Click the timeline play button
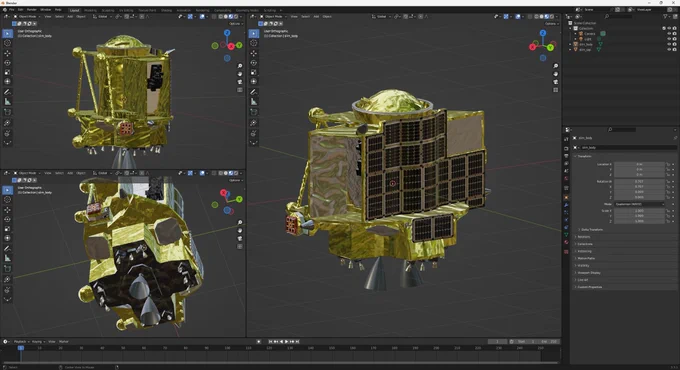Viewport: 680px width, 370px height. click(x=286, y=342)
